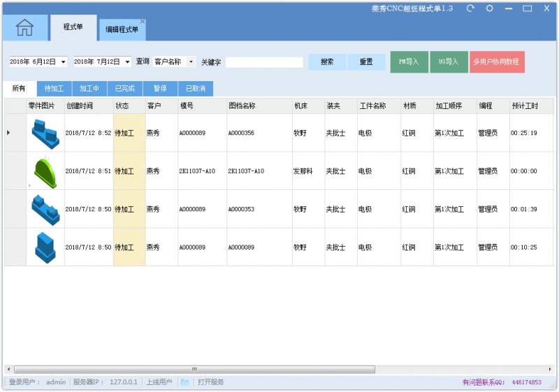The width and height of the screenshot is (559, 392).
Task: Open the settings circle icon in title bar
Action: click(x=490, y=8)
